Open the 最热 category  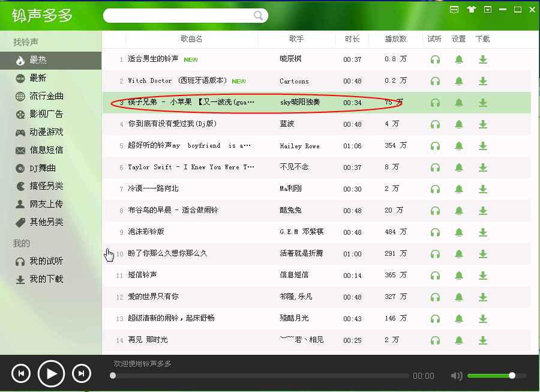click(50, 60)
